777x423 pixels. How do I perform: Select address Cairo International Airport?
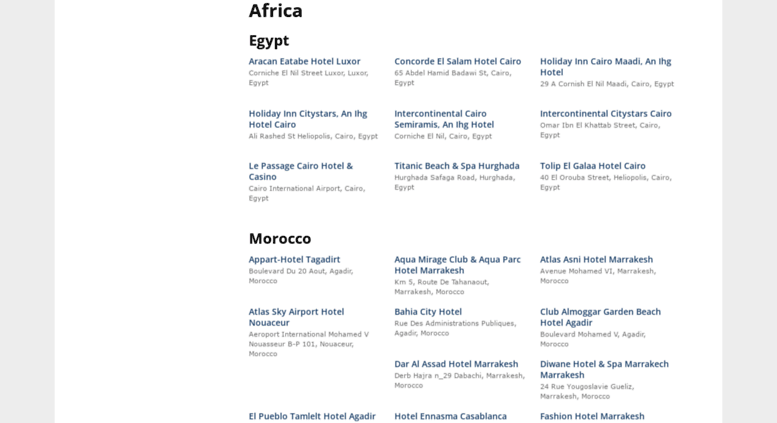point(307,193)
